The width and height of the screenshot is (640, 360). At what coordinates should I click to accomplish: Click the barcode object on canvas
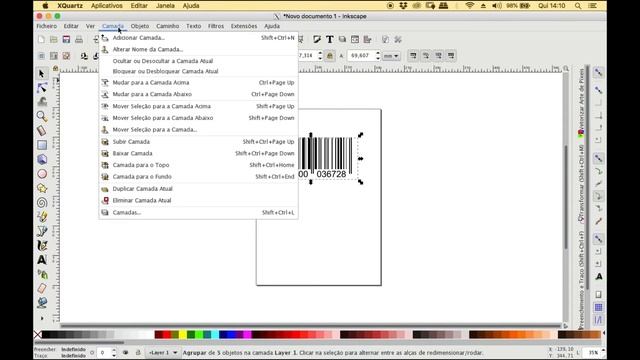click(x=325, y=158)
